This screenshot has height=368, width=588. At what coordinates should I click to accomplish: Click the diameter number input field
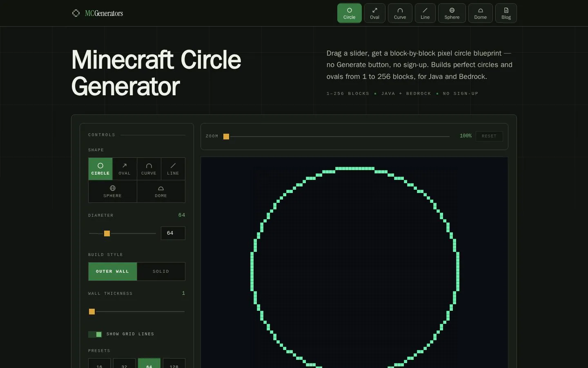(173, 233)
